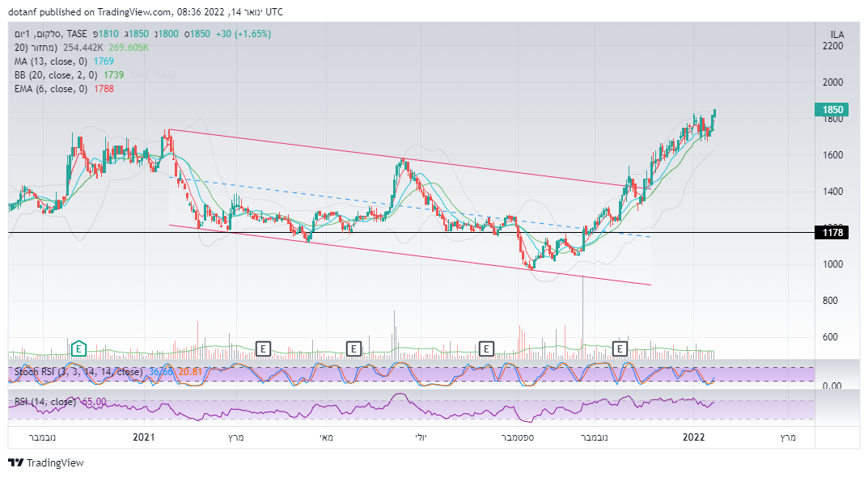Click the BB value 1739
868x477 pixels.
[x=113, y=75]
